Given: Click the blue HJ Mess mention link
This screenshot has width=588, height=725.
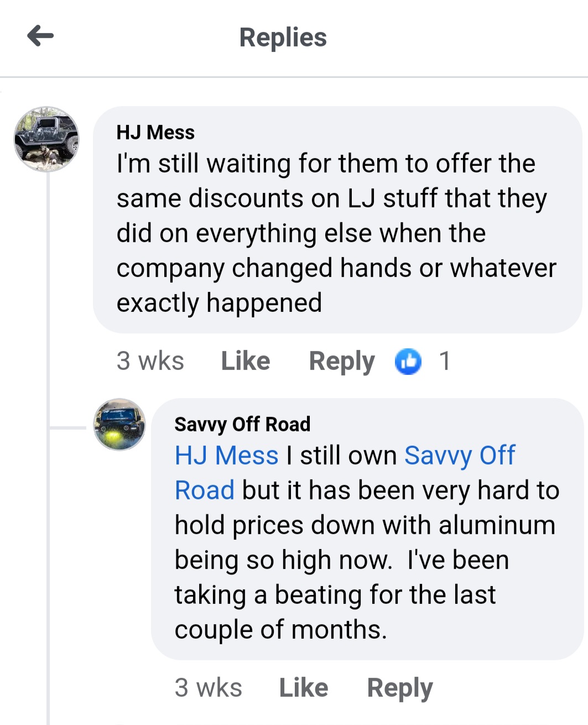Looking at the screenshot, I should [x=226, y=456].
